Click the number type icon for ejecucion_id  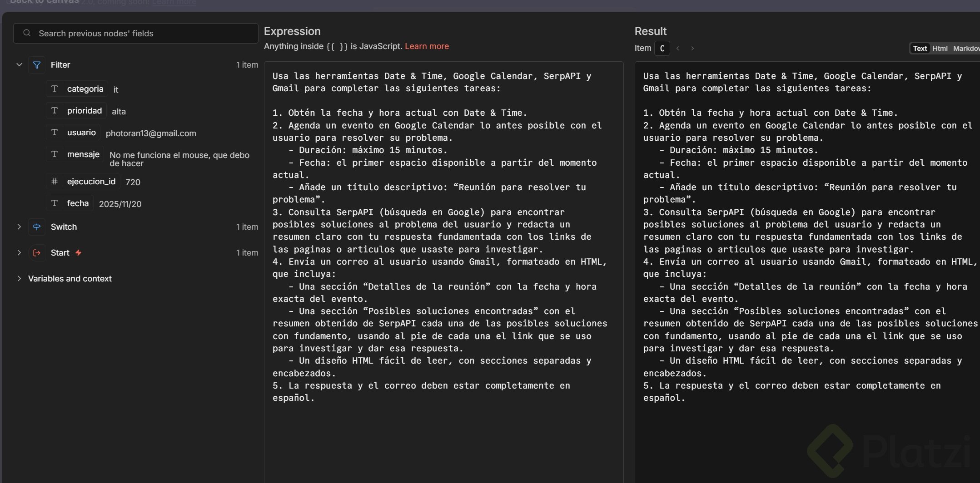click(x=55, y=182)
